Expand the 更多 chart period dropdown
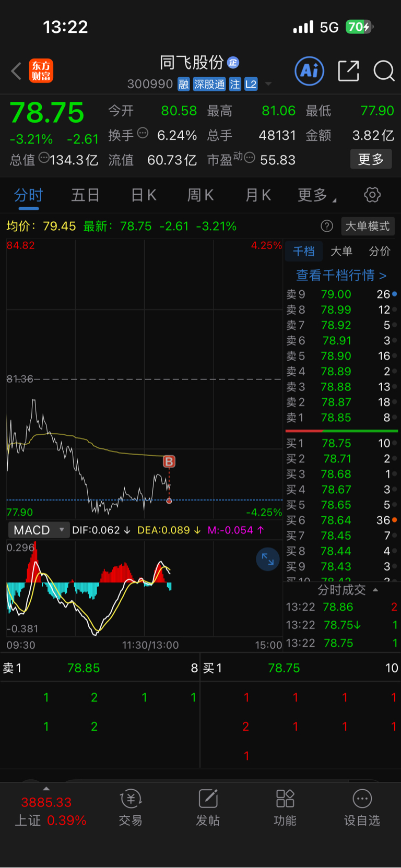This screenshot has width=401, height=868. 316,195
